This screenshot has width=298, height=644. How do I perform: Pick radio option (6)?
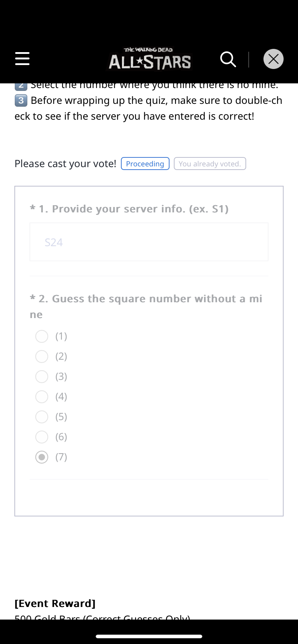(42, 437)
